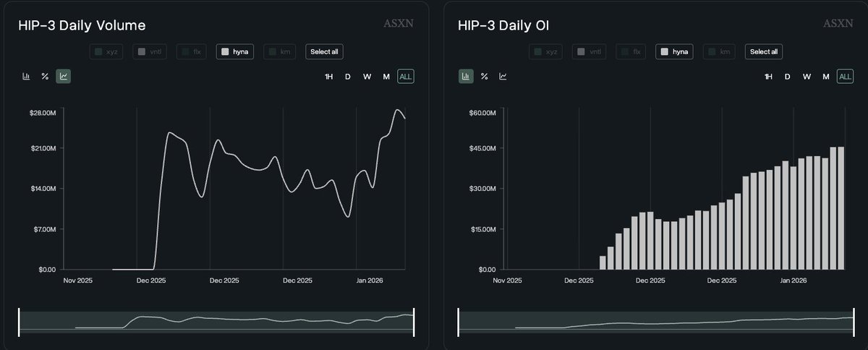Image resolution: width=868 pixels, height=350 pixels.
Task: Toggle hyna series in Daily Volume chart
Action: coord(234,51)
